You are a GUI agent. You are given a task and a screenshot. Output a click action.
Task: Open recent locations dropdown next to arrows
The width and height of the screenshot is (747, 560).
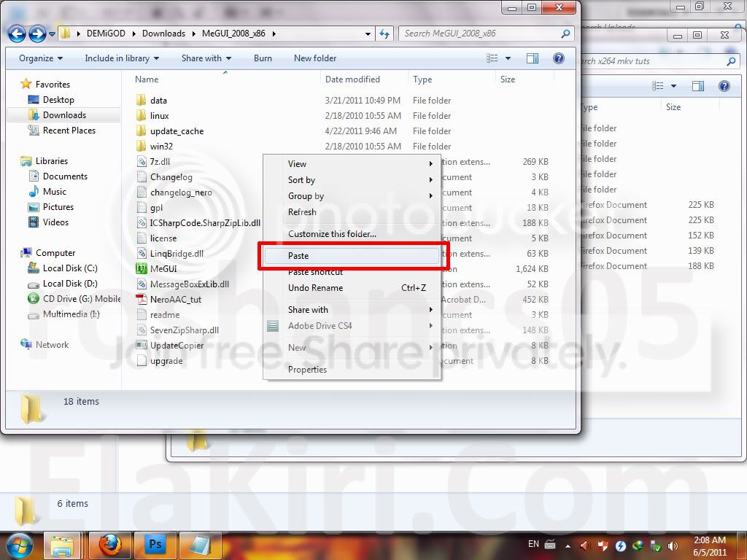[x=52, y=34]
